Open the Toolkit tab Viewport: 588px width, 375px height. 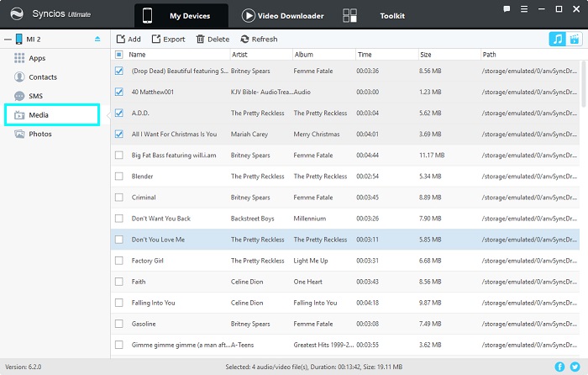tap(392, 16)
